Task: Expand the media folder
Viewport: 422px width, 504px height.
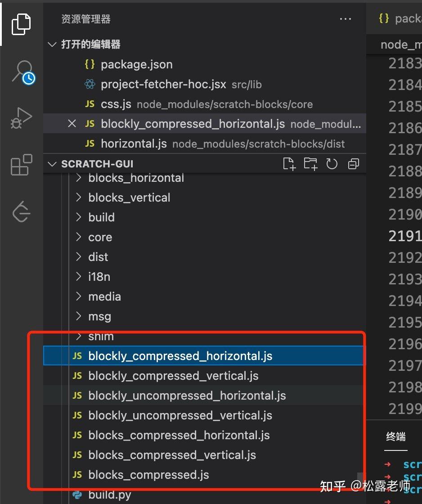Action: click(x=104, y=297)
